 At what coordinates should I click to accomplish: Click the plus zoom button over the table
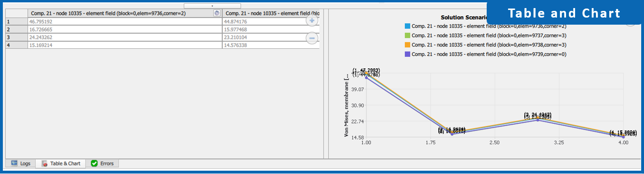312,20
